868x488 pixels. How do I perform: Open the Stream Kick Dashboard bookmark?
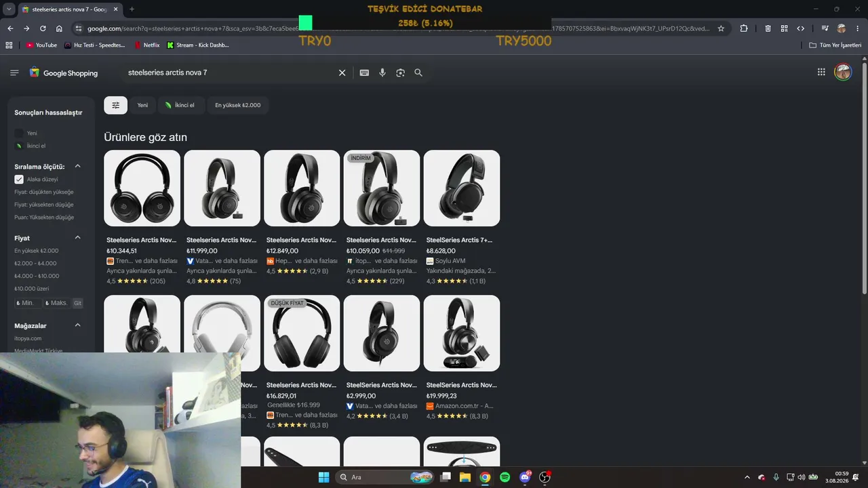pos(198,45)
